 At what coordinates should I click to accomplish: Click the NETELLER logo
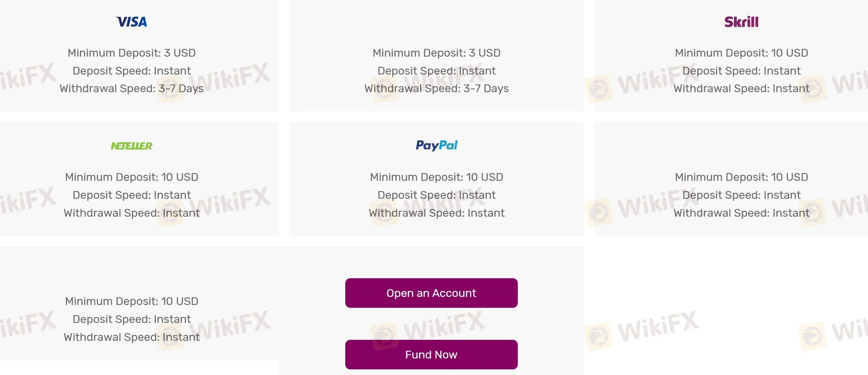pyautogui.click(x=132, y=145)
